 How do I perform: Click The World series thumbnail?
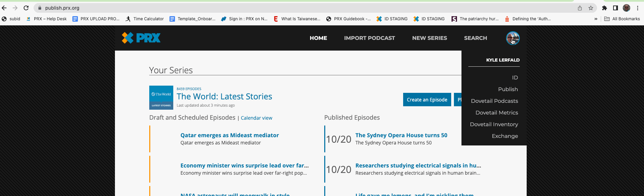[161, 98]
